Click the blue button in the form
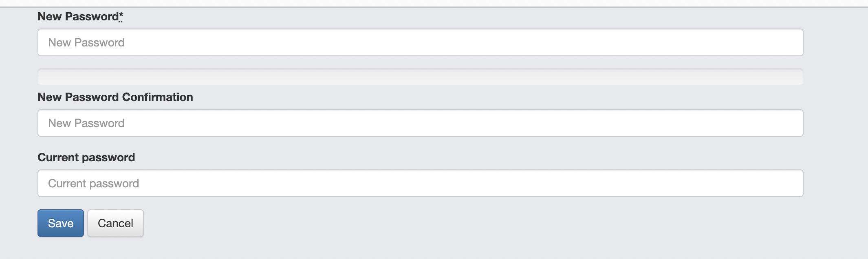Screen dimensions: 868x259 [x=60, y=223]
